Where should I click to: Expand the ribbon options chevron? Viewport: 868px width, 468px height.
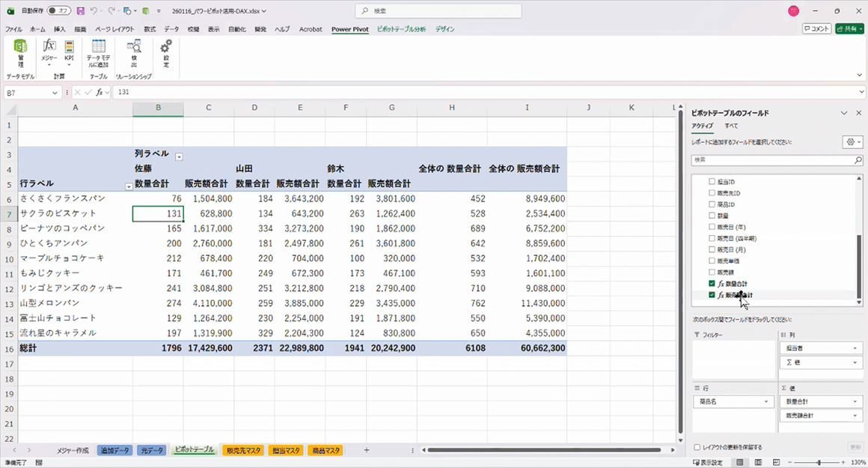coord(859,75)
